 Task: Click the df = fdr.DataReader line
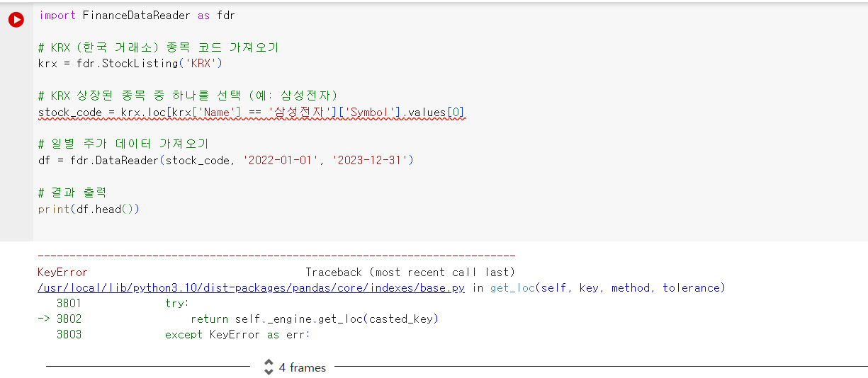coord(226,161)
